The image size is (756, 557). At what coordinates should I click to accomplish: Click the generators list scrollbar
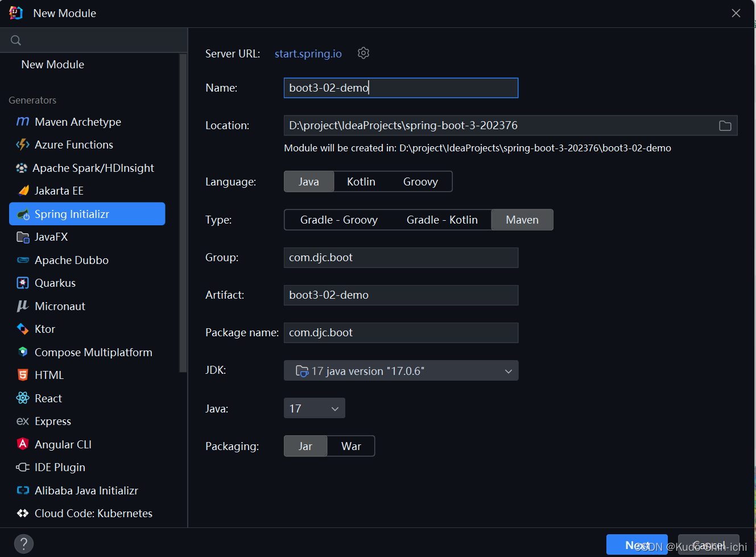click(x=183, y=213)
